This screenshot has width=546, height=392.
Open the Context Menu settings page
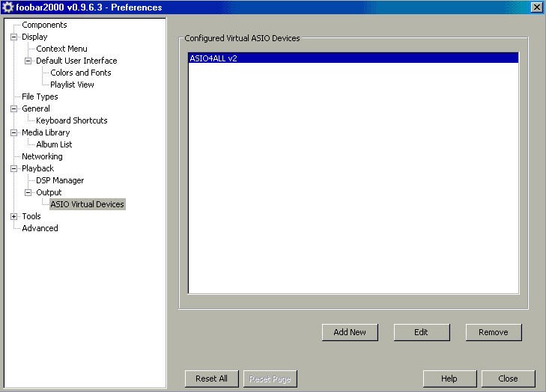[61, 49]
